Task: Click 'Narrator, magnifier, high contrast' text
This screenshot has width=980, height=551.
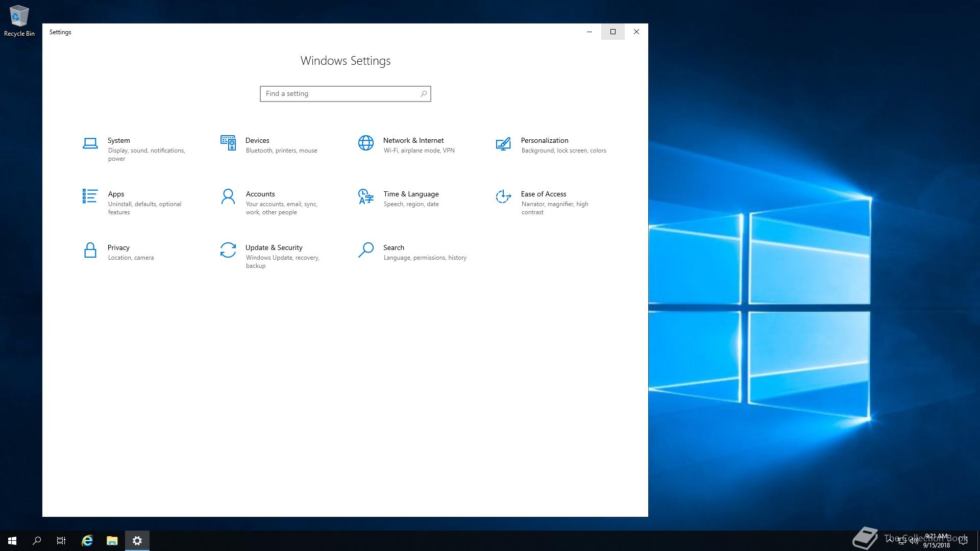Action: coord(555,208)
